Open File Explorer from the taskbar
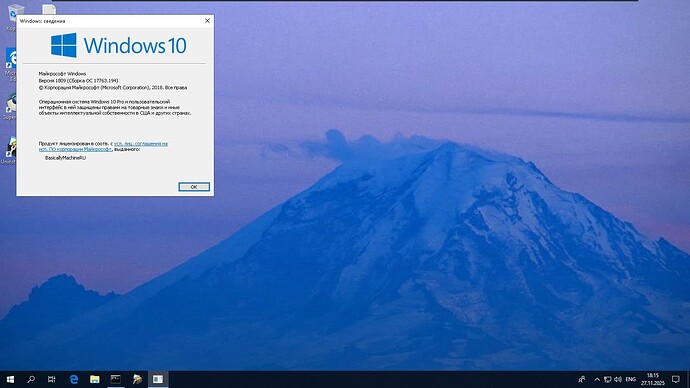This screenshot has height=388, width=690. point(95,379)
